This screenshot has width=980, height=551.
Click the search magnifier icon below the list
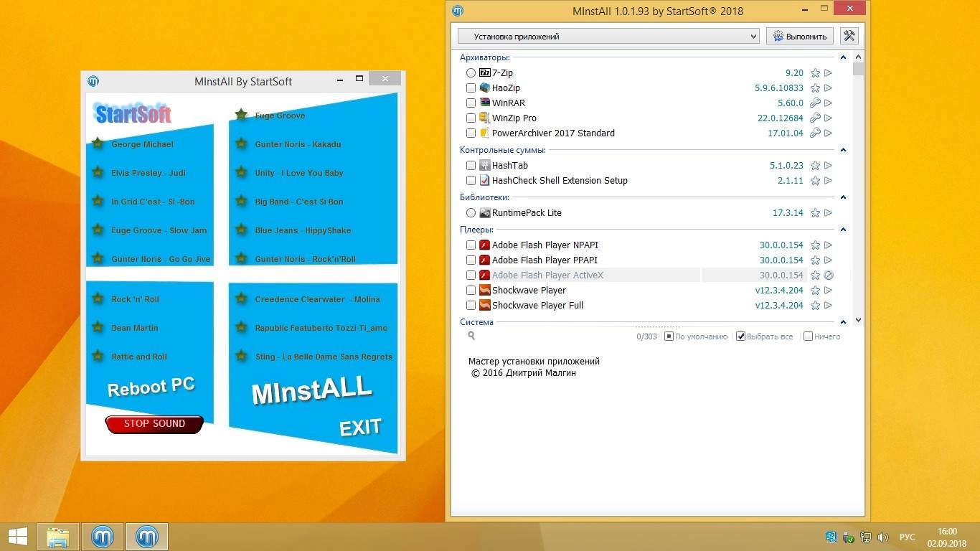471,336
